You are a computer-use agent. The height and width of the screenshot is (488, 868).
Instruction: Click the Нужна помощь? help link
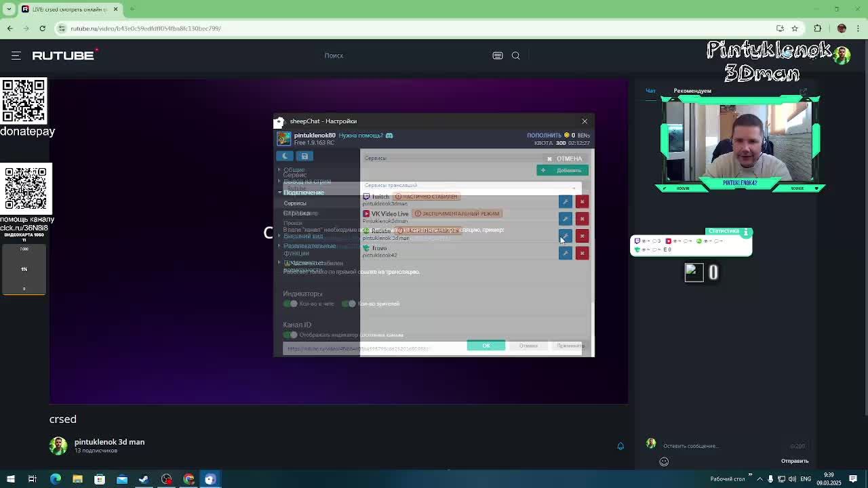pos(361,136)
